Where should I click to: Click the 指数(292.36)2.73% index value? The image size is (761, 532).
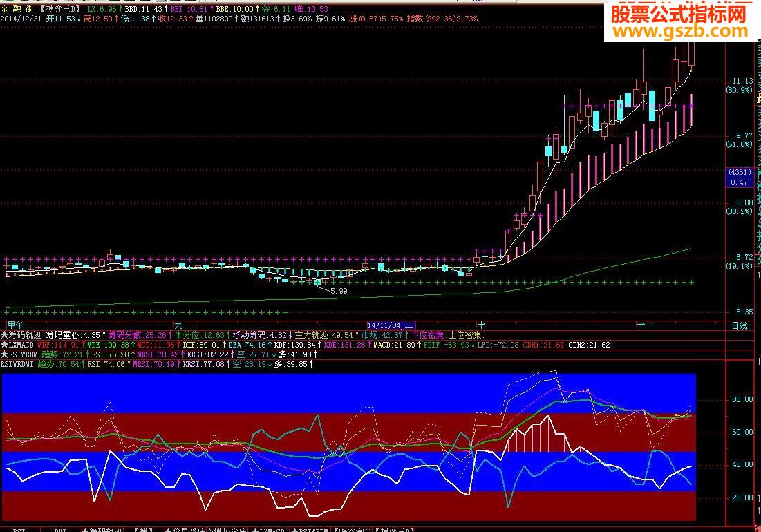(x=442, y=19)
